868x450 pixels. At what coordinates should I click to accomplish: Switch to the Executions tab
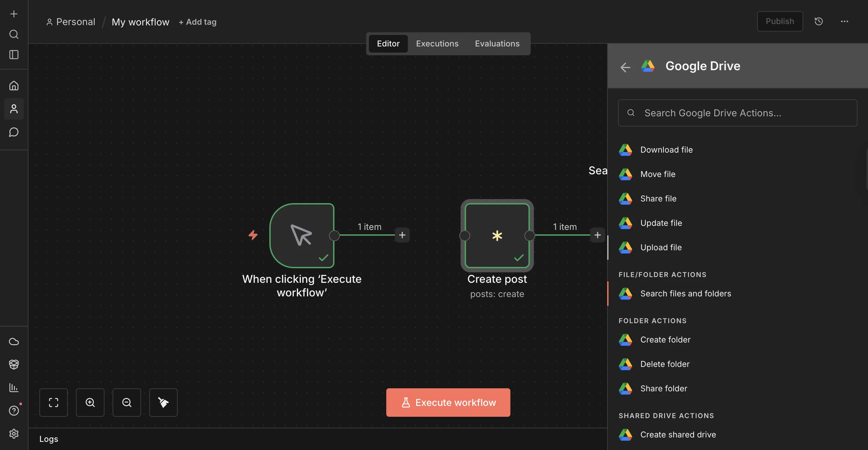click(x=437, y=43)
